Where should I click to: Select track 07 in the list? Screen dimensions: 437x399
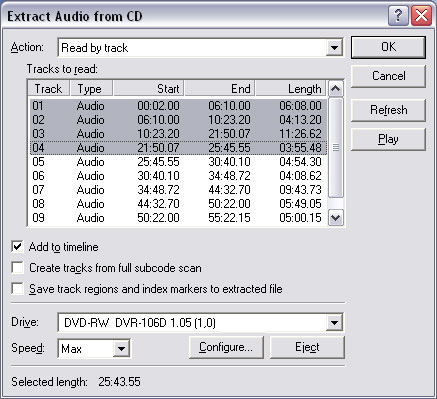[178, 190]
